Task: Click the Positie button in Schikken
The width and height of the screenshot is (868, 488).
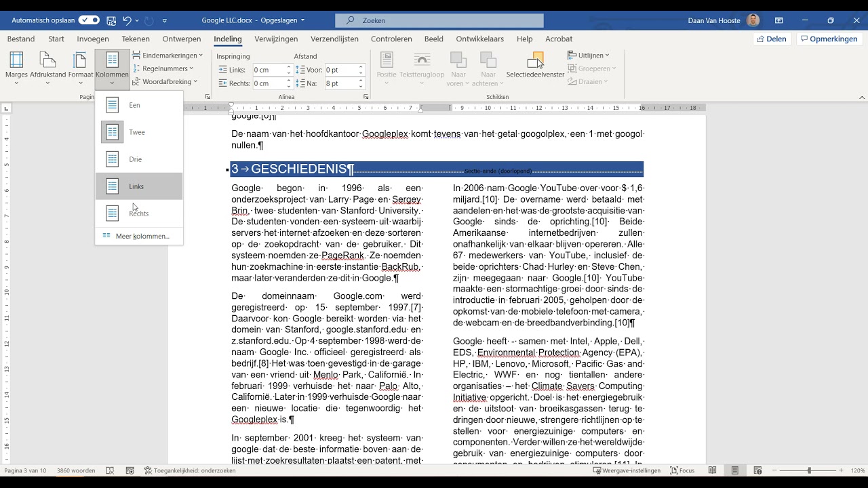Action: (387, 69)
